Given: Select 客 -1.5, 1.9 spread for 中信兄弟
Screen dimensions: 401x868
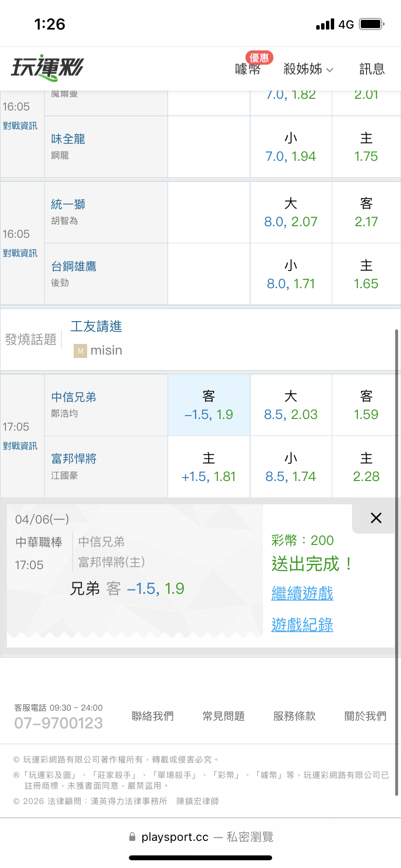Looking at the screenshot, I should tap(209, 405).
